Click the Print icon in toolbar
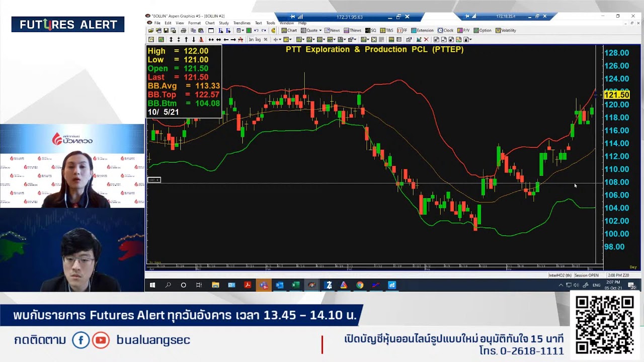 pyautogui.click(x=183, y=30)
